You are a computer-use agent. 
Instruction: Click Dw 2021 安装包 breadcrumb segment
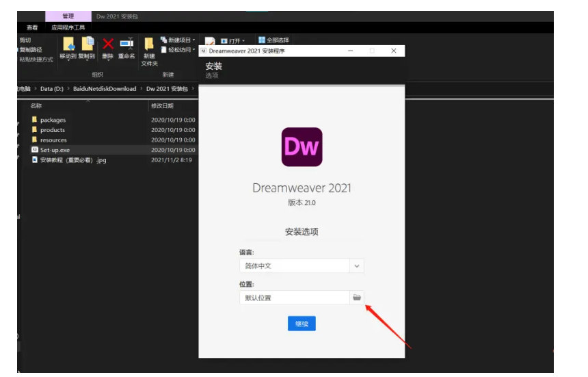[167, 89]
